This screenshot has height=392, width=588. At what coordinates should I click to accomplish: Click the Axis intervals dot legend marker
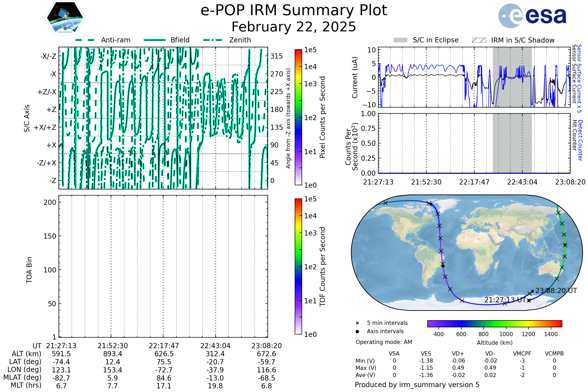(357, 331)
